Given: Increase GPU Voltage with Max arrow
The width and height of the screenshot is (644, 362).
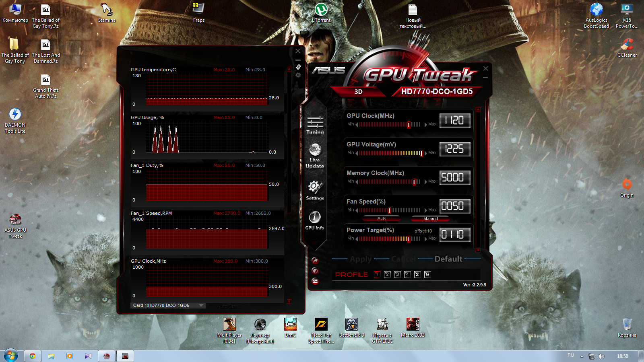Looking at the screenshot, I should click(426, 153).
